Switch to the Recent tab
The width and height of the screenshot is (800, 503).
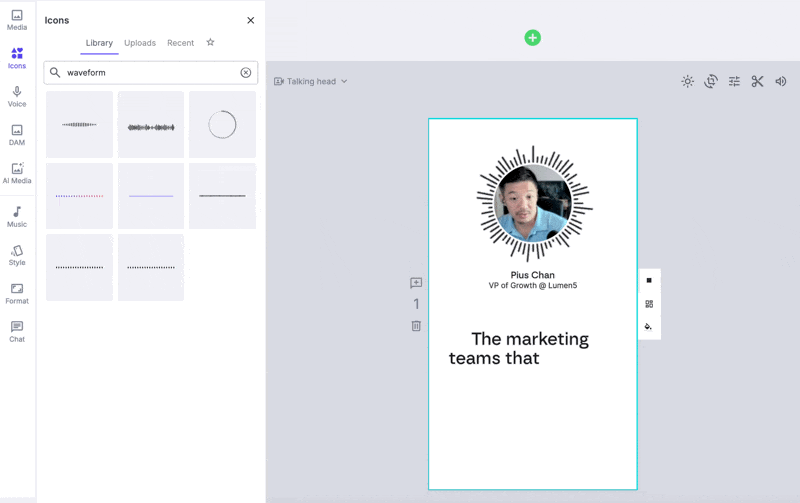pyautogui.click(x=180, y=43)
